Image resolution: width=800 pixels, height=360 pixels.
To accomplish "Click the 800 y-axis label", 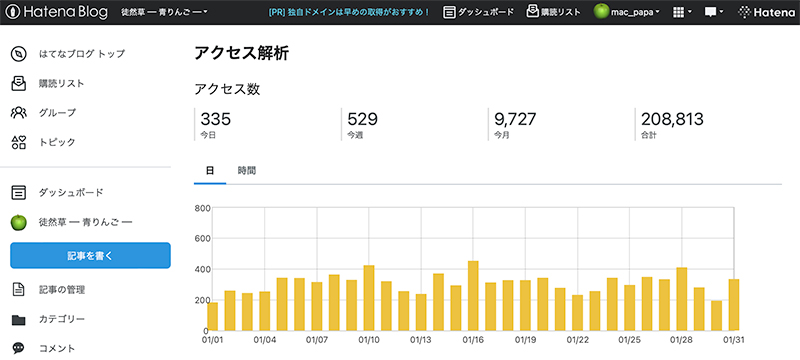I will (203, 208).
